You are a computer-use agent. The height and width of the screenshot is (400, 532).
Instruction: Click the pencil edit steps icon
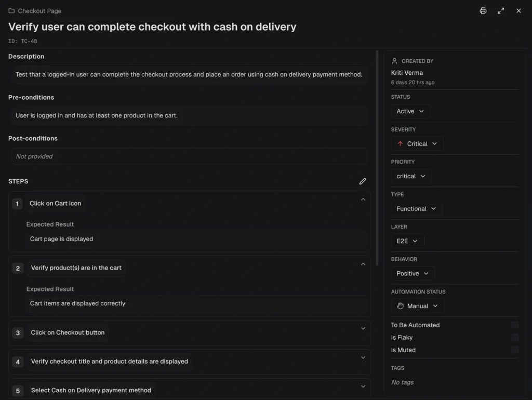pos(363,181)
